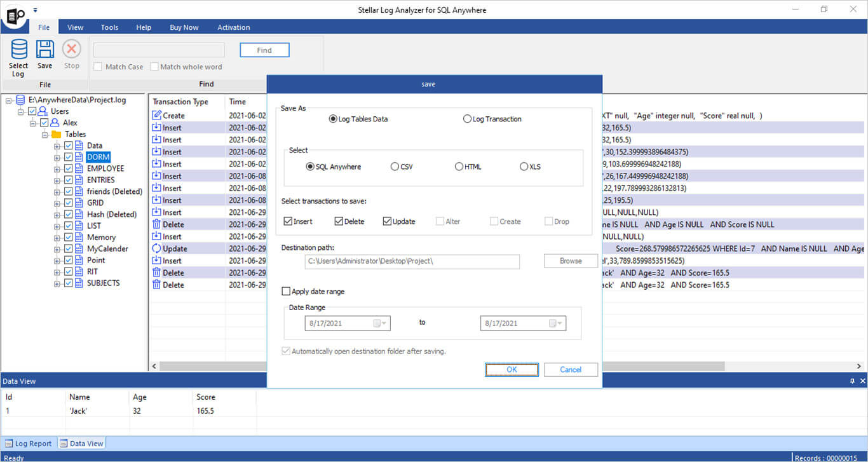Screen dimensions: 868x462
Task: Open the Tools ribbon tab
Action: (x=109, y=27)
